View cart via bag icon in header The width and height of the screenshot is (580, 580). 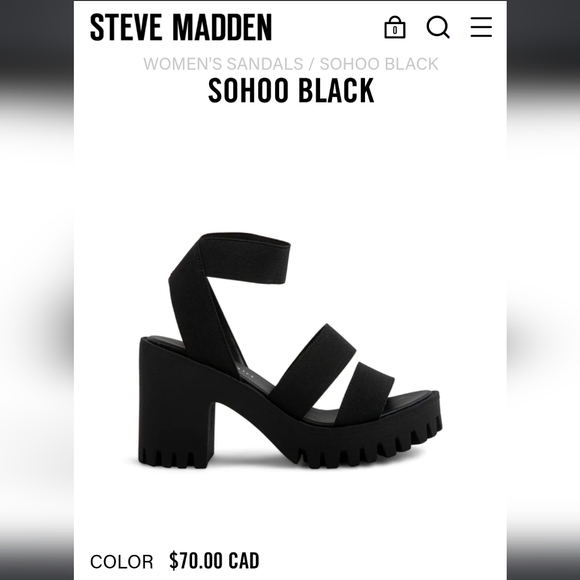point(395,27)
